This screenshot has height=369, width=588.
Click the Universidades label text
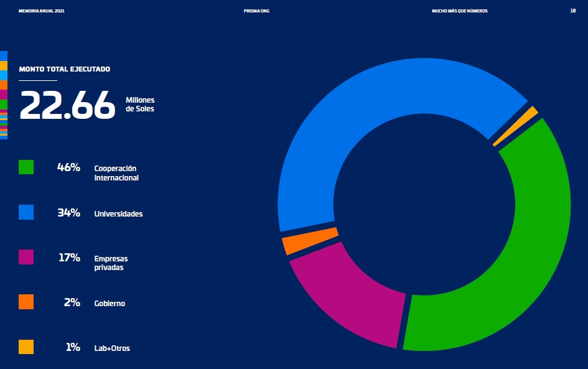tap(118, 214)
